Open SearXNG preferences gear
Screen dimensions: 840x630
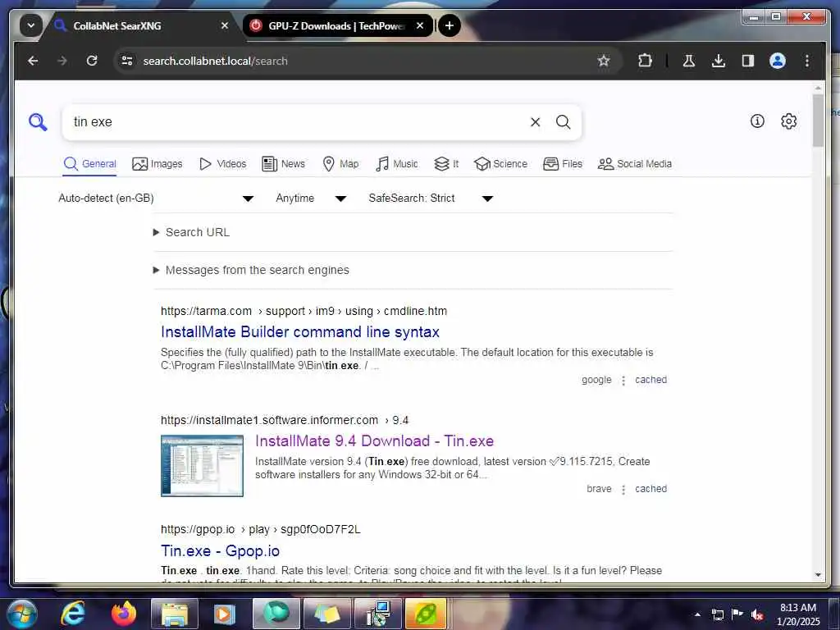tap(788, 121)
